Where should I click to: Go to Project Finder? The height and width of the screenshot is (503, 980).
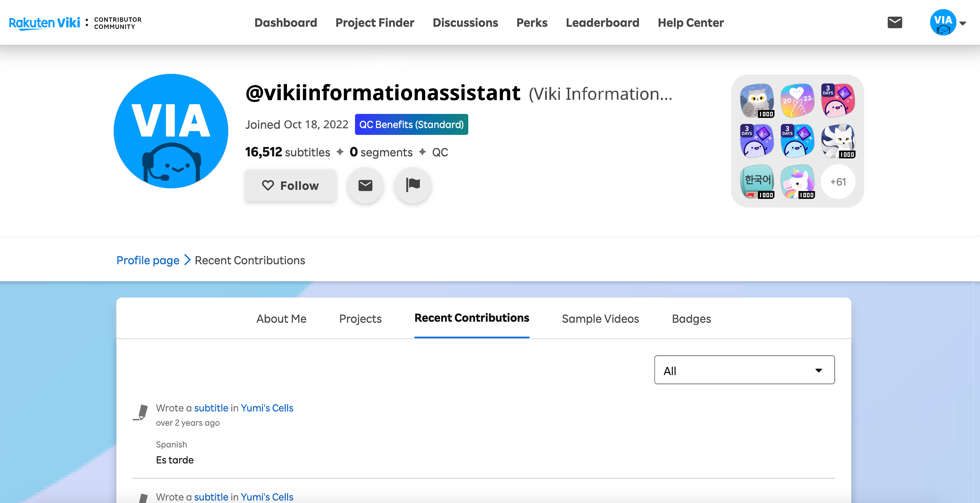tap(375, 22)
